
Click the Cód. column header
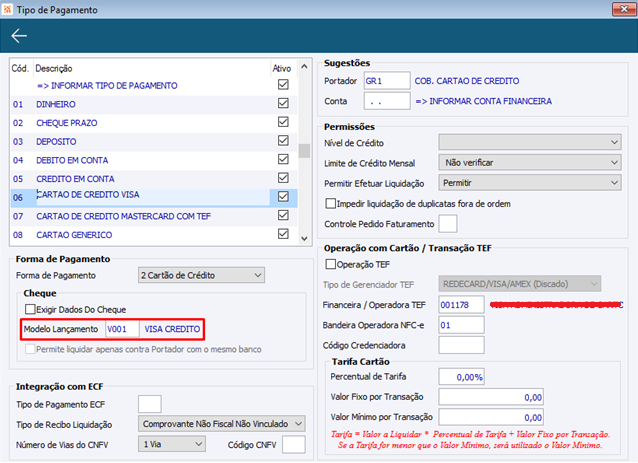pos(20,68)
